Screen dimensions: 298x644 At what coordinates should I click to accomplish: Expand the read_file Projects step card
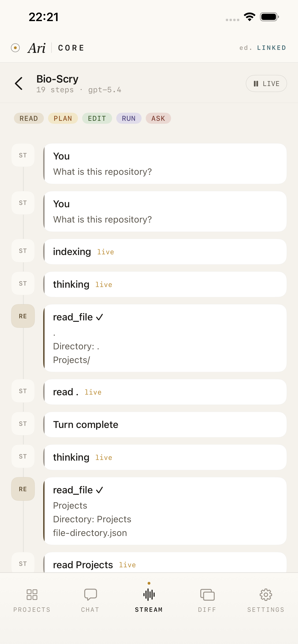point(165,511)
